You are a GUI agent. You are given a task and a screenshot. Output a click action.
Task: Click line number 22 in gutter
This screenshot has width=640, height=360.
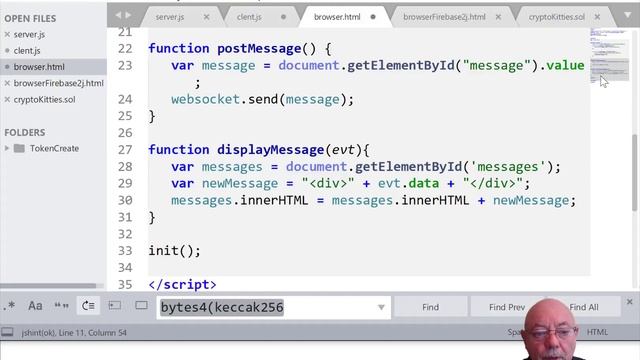click(125, 49)
